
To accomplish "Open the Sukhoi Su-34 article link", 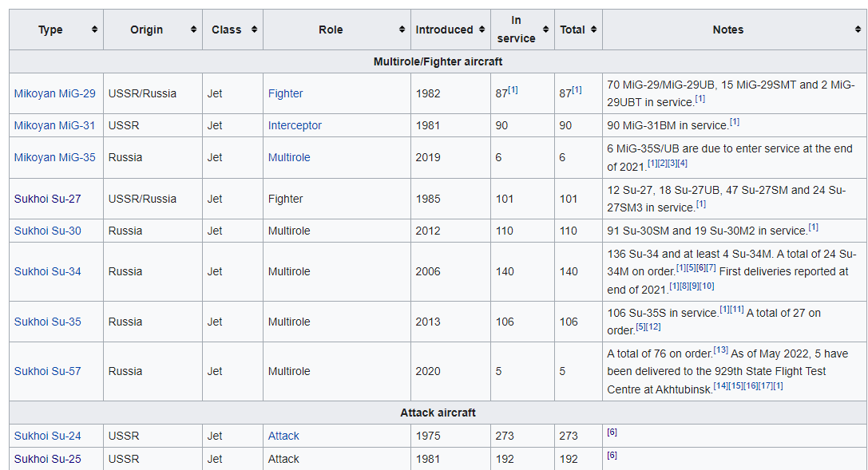I will click(48, 271).
